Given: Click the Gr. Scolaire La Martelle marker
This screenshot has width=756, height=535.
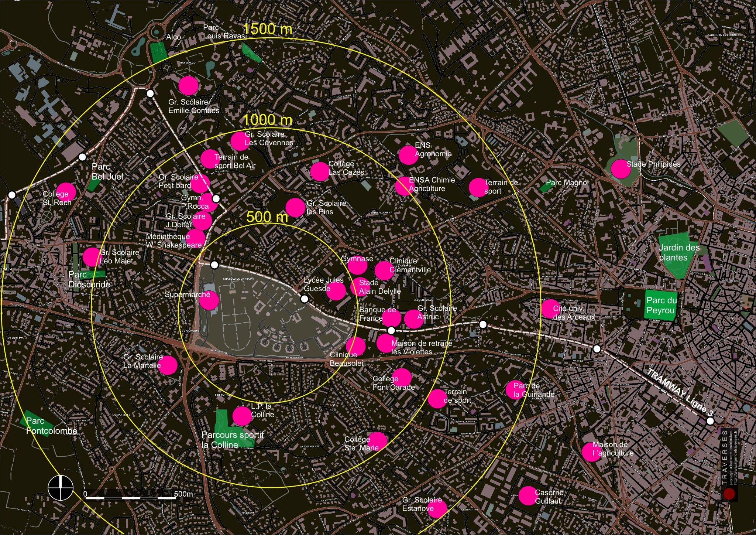Looking at the screenshot, I should coord(168,365).
